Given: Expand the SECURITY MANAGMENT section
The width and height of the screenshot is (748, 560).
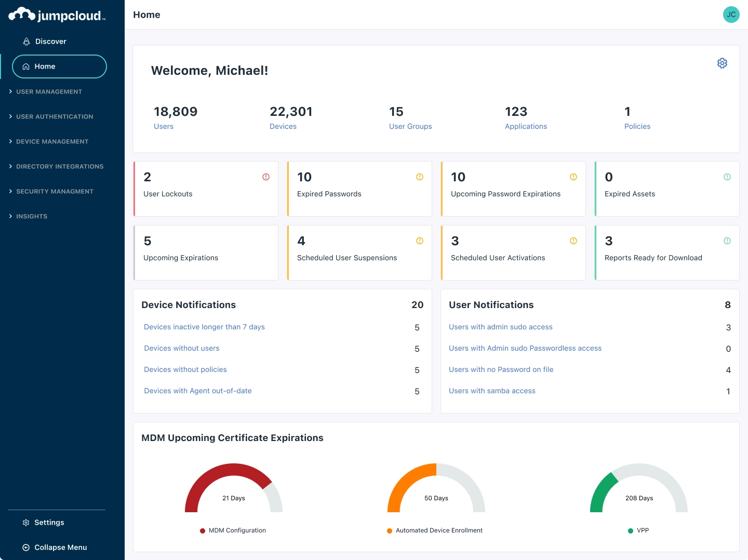Looking at the screenshot, I should tap(55, 191).
